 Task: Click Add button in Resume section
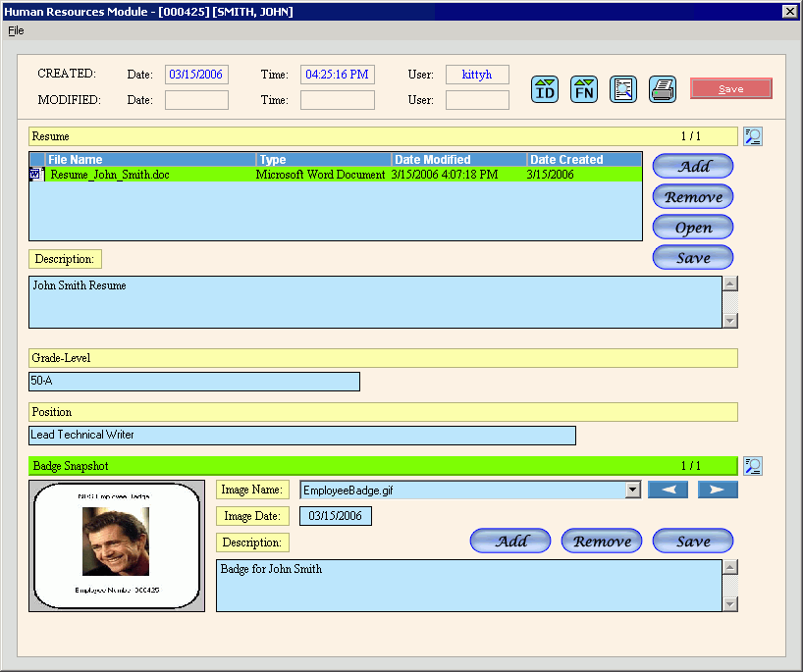pyautogui.click(x=693, y=166)
